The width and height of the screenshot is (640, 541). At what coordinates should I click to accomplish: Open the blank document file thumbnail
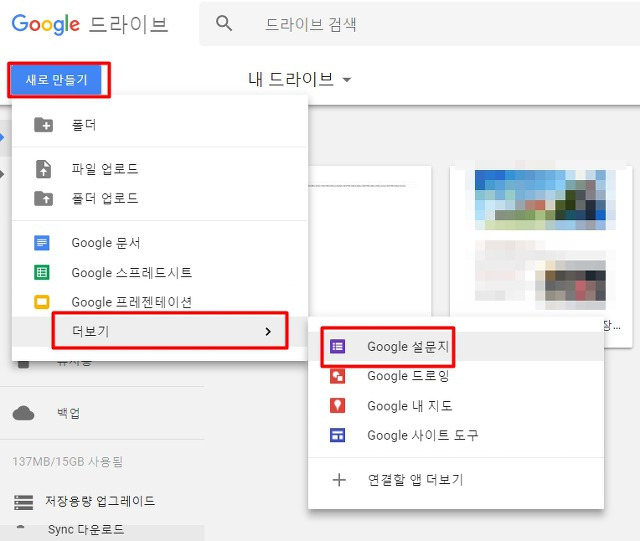click(x=369, y=241)
